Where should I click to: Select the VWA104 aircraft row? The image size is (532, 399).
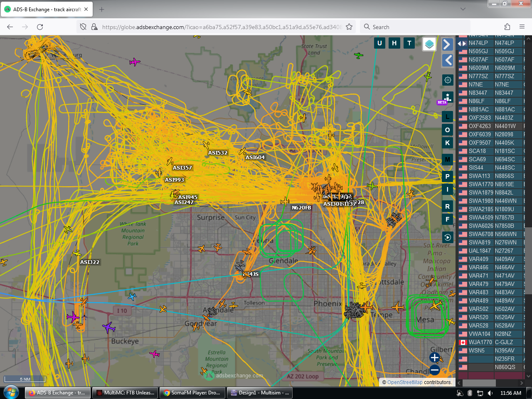coord(491,334)
